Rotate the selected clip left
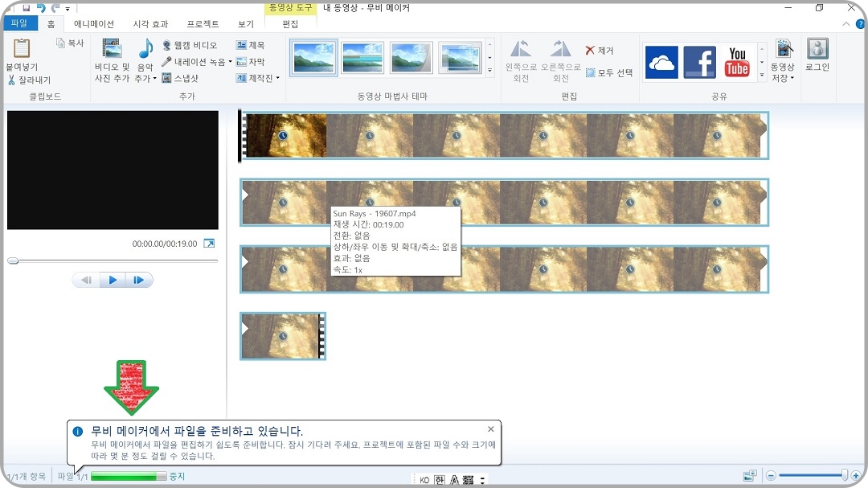 coord(519,56)
